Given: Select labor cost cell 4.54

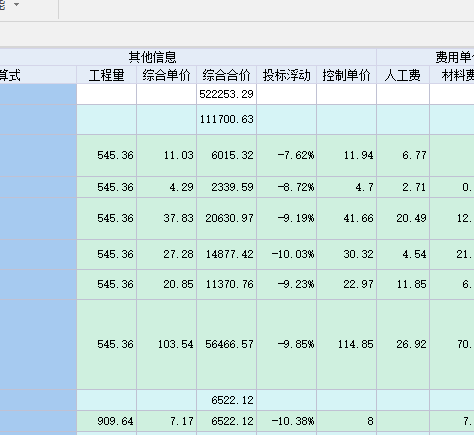Looking at the screenshot, I should tap(403, 254).
